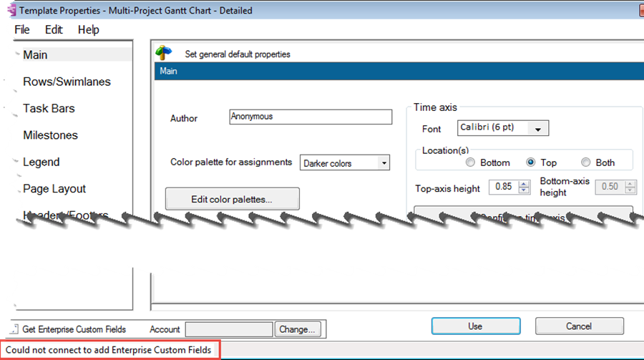Open the Edit menu
Screen dimensions: 644x360
coord(54,29)
